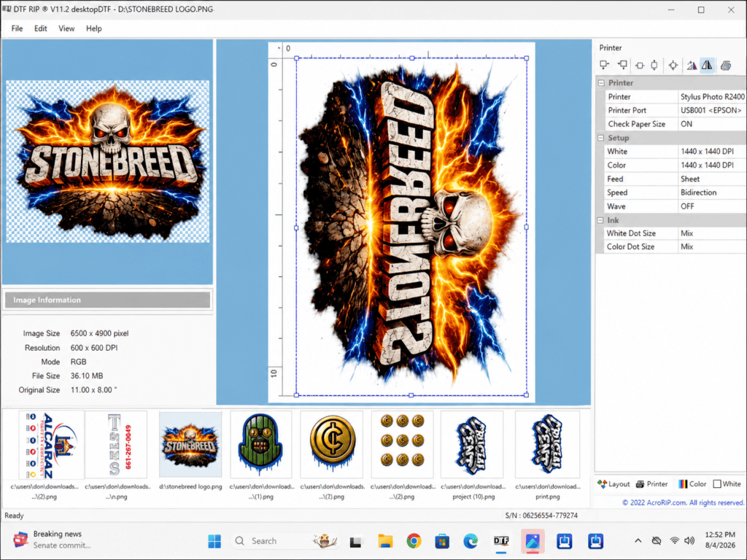Open the AcroRIP.com copyright link

pyautogui.click(x=683, y=503)
